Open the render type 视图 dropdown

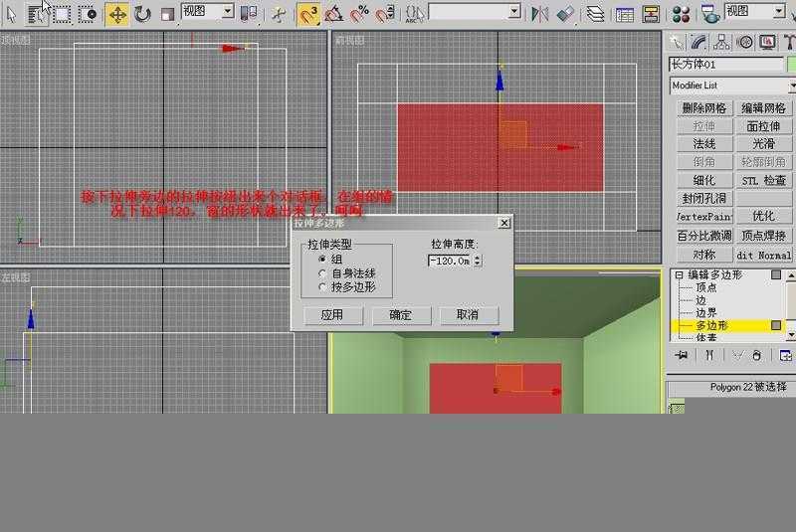coord(755,11)
